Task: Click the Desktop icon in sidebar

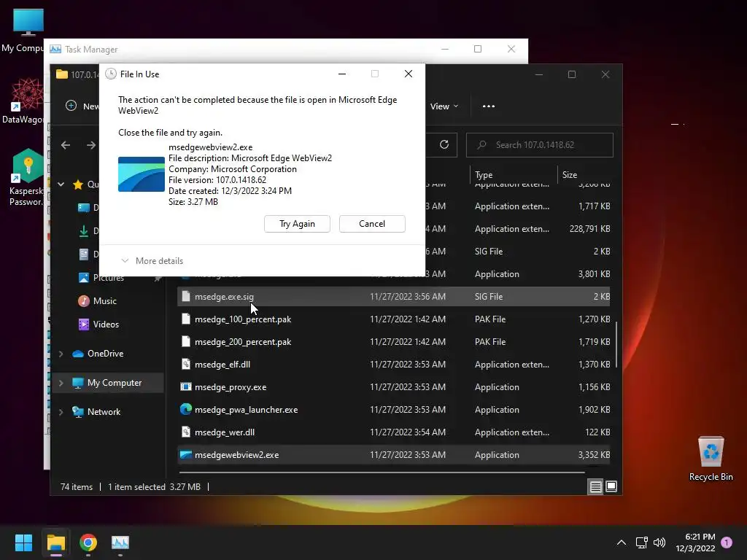Action: (x=84, y=208)
